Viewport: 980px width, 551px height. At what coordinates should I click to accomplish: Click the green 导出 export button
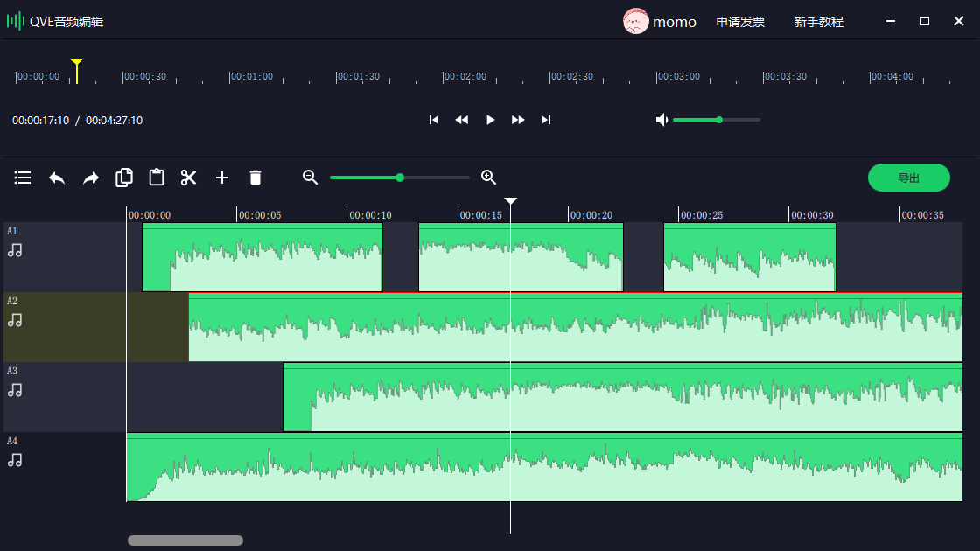point(908,178)
